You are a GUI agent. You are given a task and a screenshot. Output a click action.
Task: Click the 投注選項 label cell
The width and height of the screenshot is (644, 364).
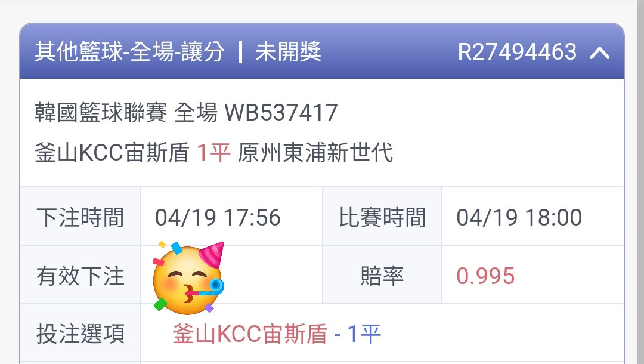[80, 333]
